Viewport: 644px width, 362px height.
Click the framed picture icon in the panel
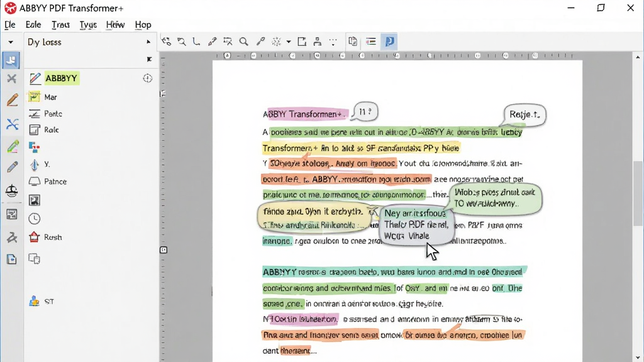(35, 200)
